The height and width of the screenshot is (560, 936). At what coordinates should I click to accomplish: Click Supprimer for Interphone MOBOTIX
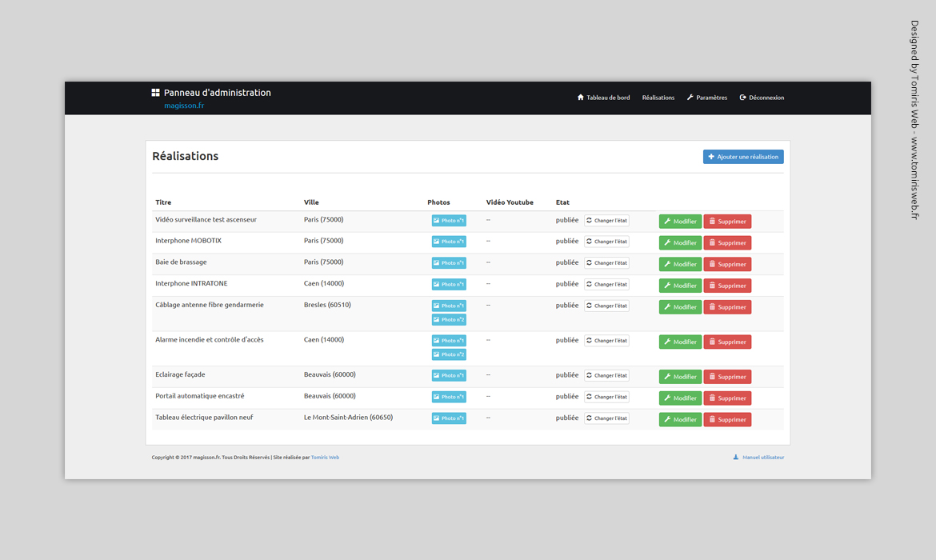tap(727, 243)
